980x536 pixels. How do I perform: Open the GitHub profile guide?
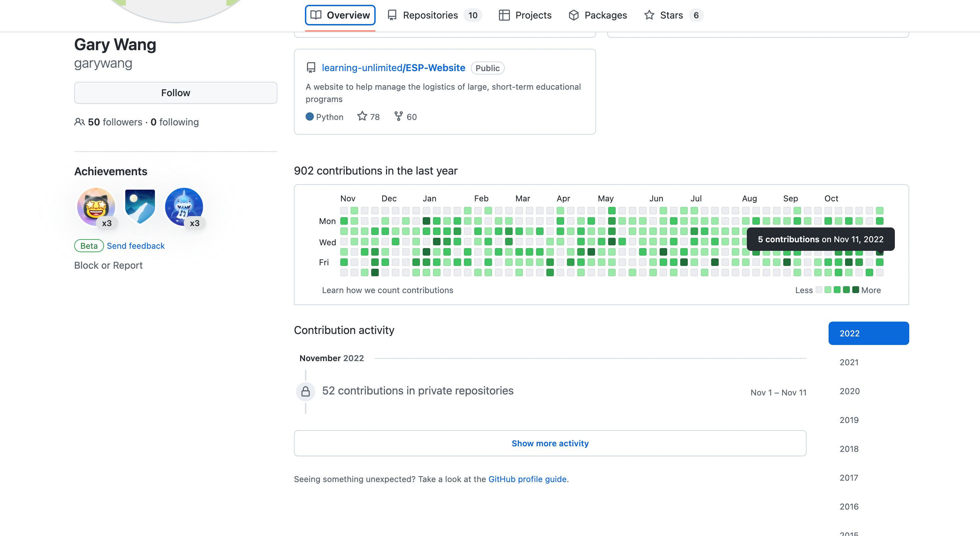tap(527, 479)
